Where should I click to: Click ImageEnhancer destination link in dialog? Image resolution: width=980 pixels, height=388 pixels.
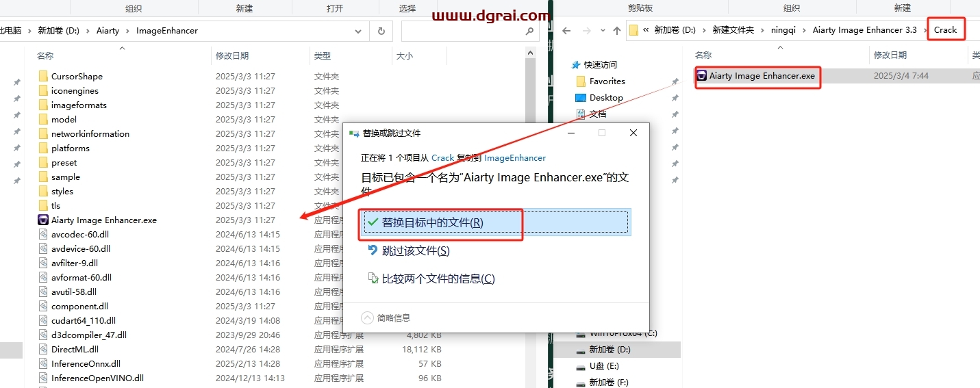pyautogui.click(x=515, y=157)
